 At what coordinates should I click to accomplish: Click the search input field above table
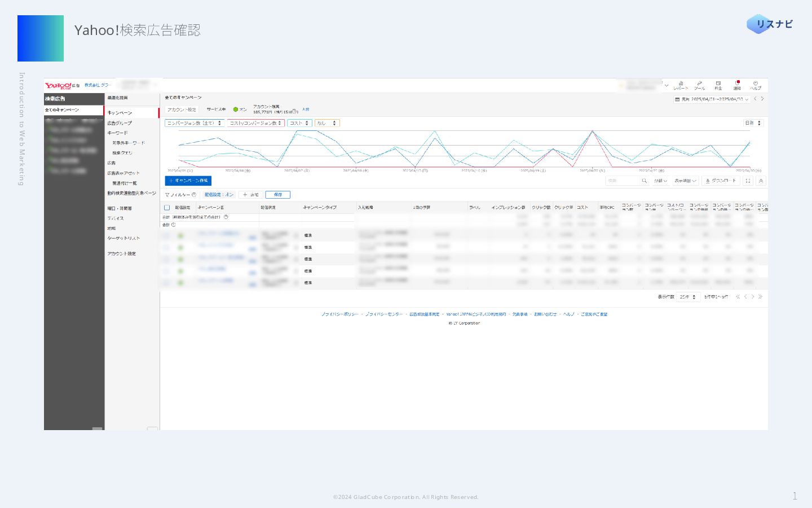(x=623, y=181)
